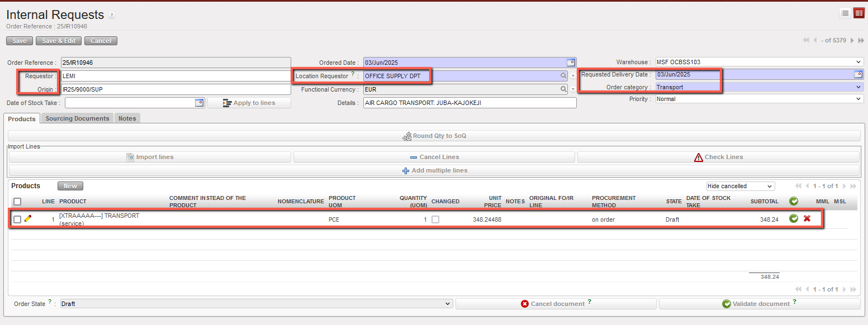Click the red X delete icon on the product line
This screenshot has width=868, height=325.
click(807, 218)
